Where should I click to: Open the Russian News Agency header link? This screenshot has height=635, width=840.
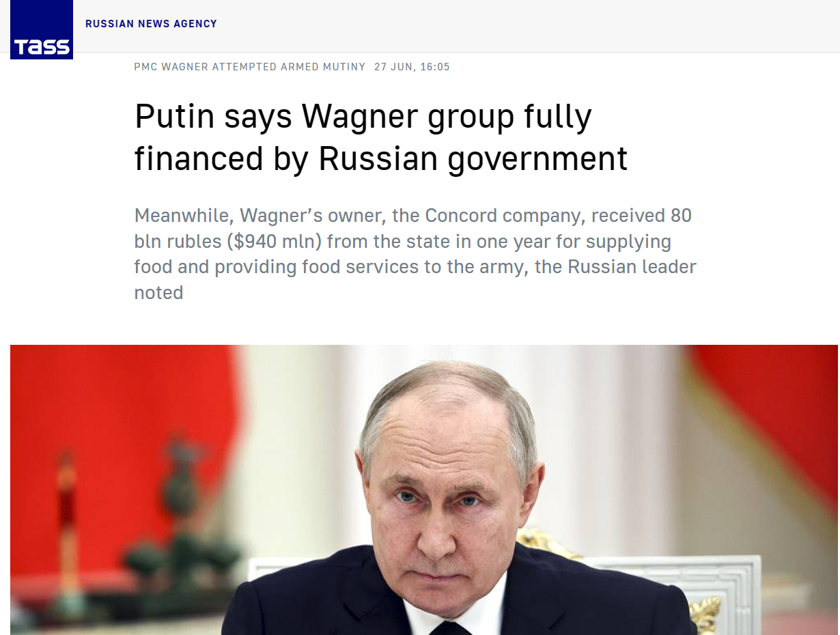[x=151, y=24]
